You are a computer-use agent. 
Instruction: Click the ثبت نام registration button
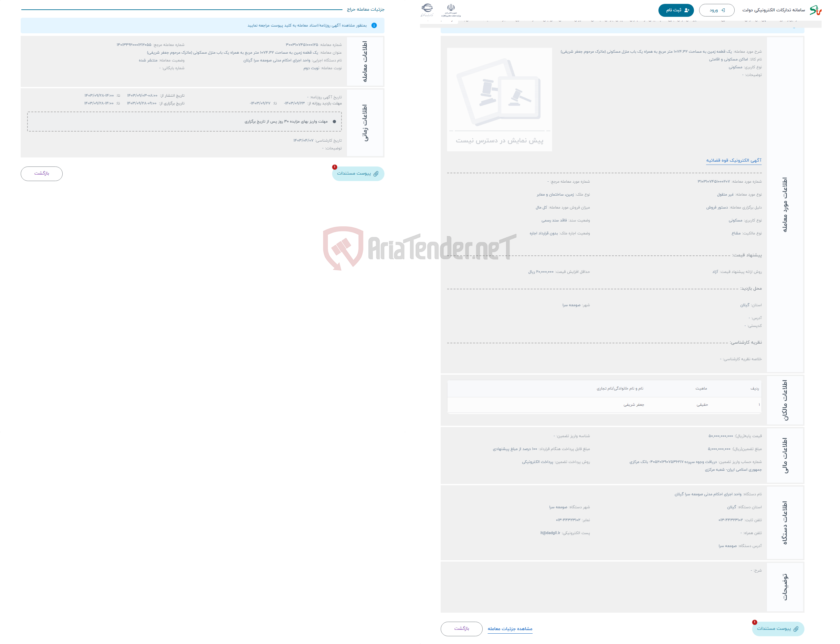pos(677,9)
